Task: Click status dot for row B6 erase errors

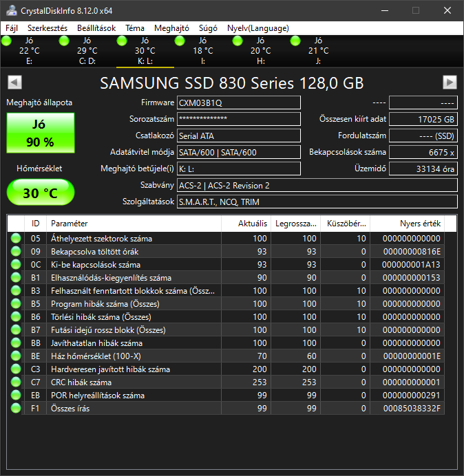Action: [x=16, y=316]
